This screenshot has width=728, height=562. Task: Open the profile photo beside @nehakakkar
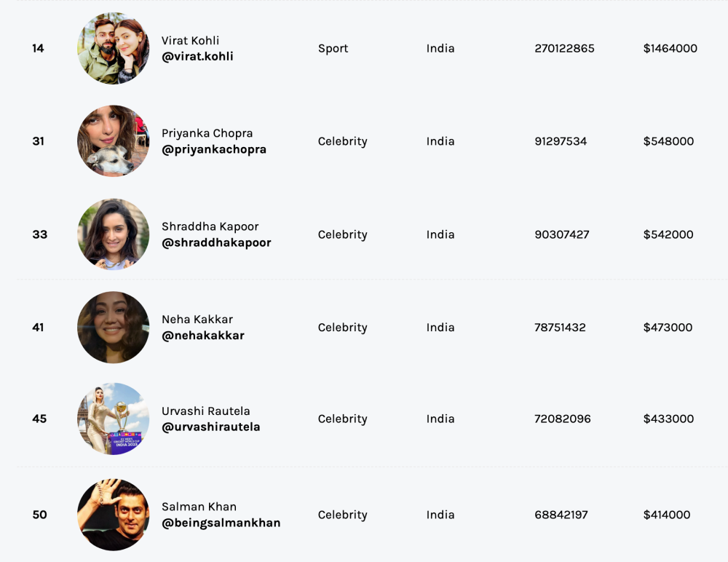click(113, 328)
